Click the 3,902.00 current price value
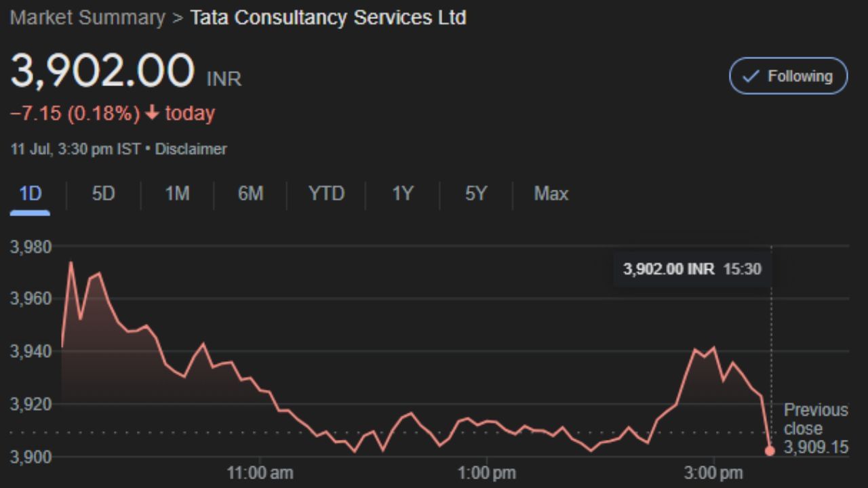The width and height of the screenshot is (868, 488). tap(102, 71)
